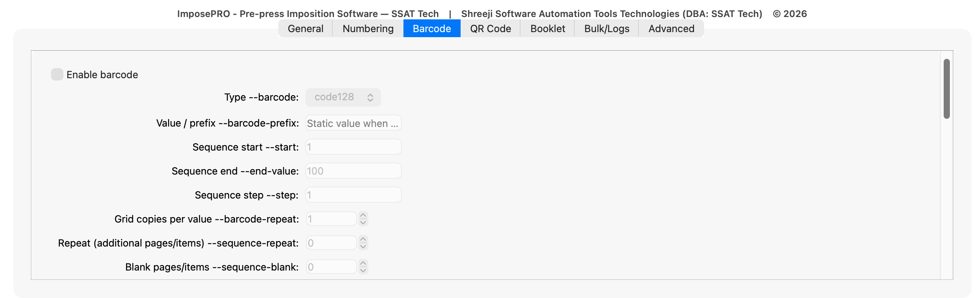Viewport: 980px width, 298px height.
Task: Decrease the sequence-repeat stepper value
Action: (363, 247)
